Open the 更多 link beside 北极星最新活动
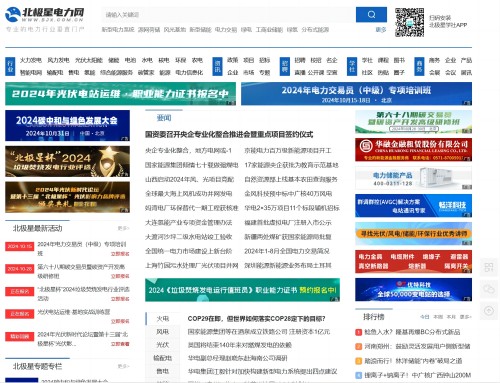500x383 pixels. click(x=123, y=228)
